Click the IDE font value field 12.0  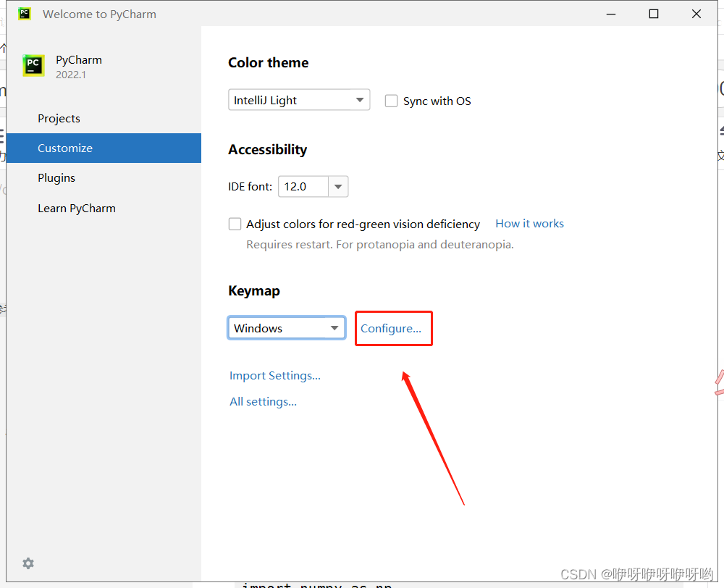(303, 187)
